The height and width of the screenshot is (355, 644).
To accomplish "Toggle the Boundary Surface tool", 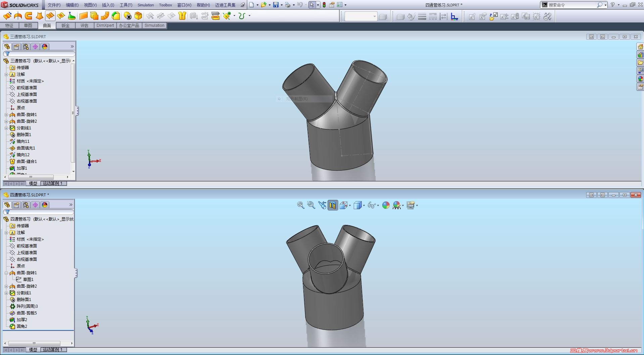I will point(50,16).
